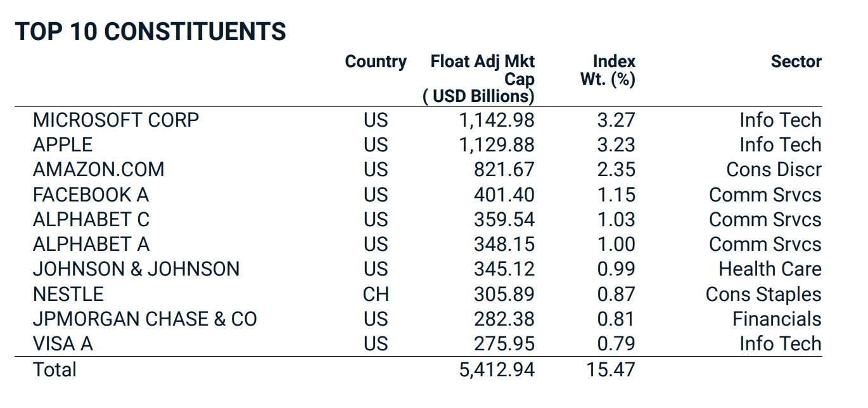Select the AMAZON.COM constituent name
This screenshot has width=868, height=408.
(x=98, y=169)
